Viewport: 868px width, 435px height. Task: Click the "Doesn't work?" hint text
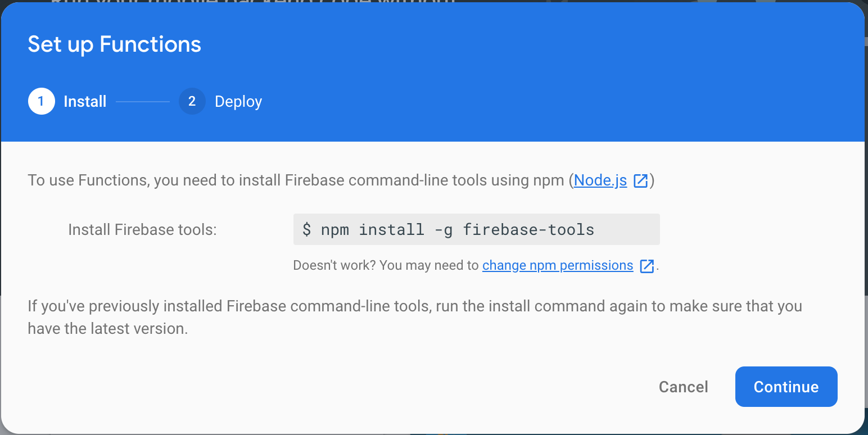click(x=334, y=265)
